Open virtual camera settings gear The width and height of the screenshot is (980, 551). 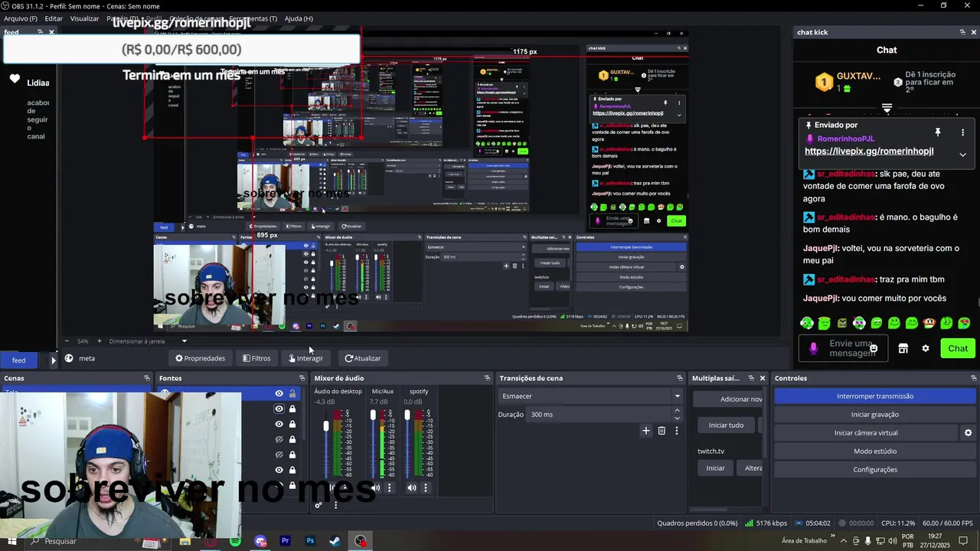[968, 432]
